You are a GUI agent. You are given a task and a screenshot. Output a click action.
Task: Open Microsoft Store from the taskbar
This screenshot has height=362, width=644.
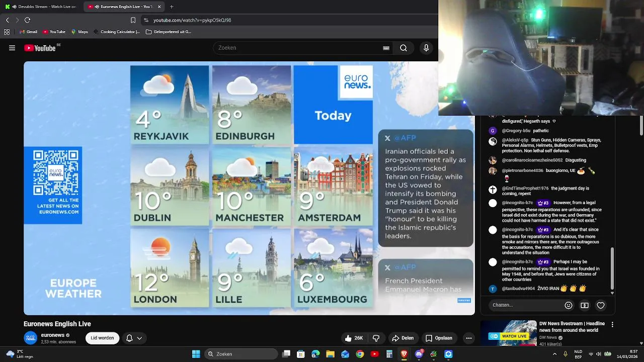click(301, 354)
